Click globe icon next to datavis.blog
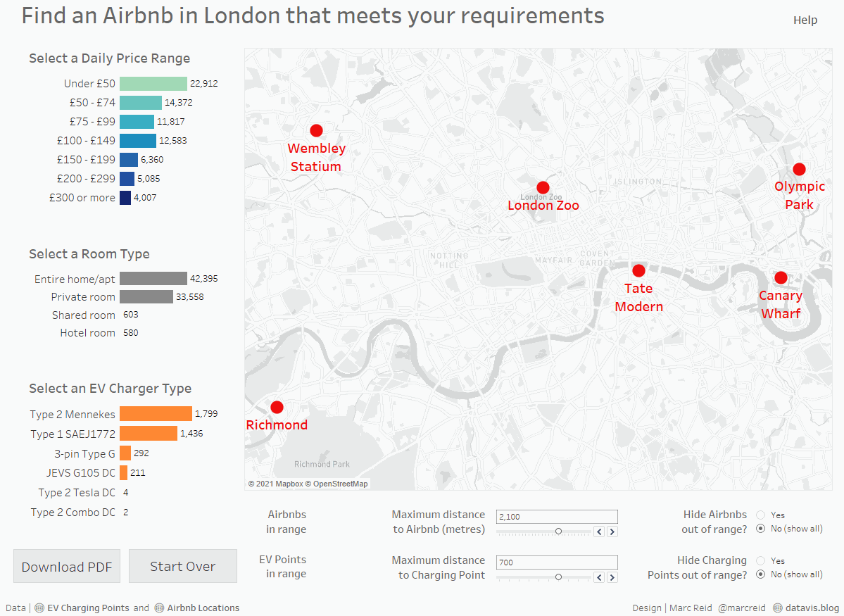 778,608
